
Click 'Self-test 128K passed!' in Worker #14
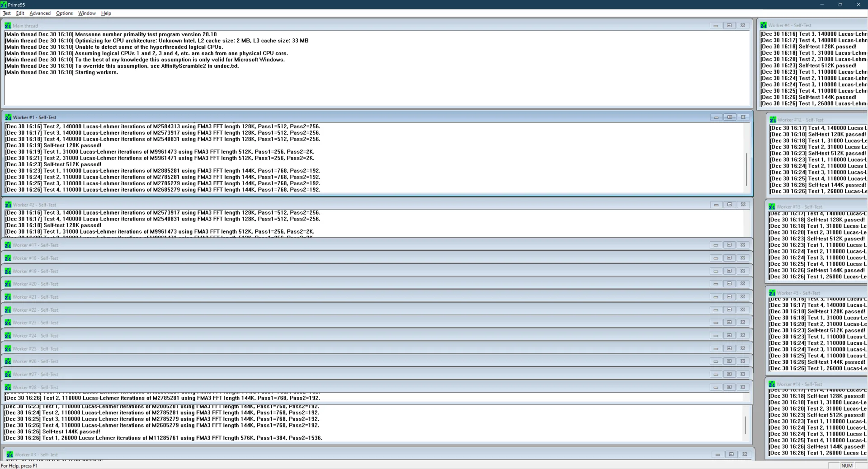point(836,396)
